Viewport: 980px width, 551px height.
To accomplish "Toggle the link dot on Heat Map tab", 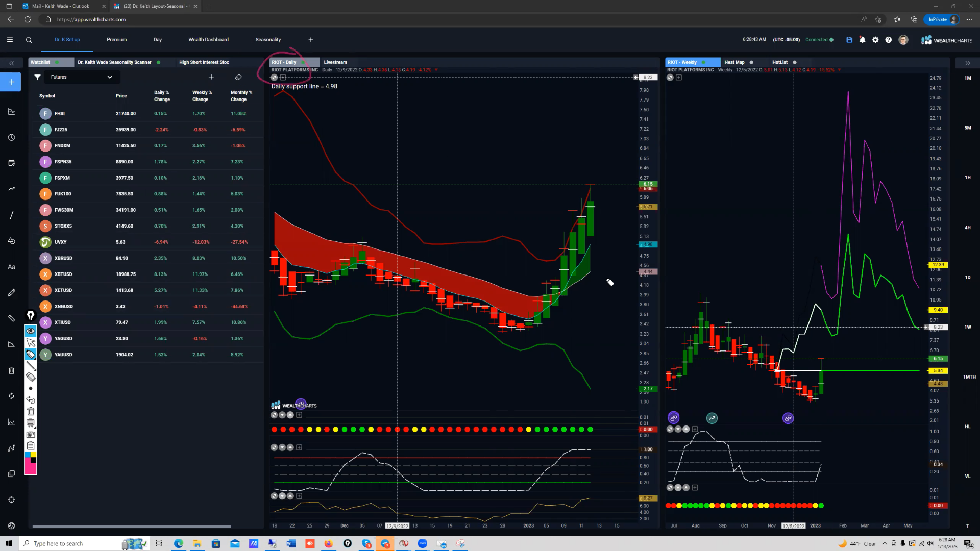I will 751,62.
